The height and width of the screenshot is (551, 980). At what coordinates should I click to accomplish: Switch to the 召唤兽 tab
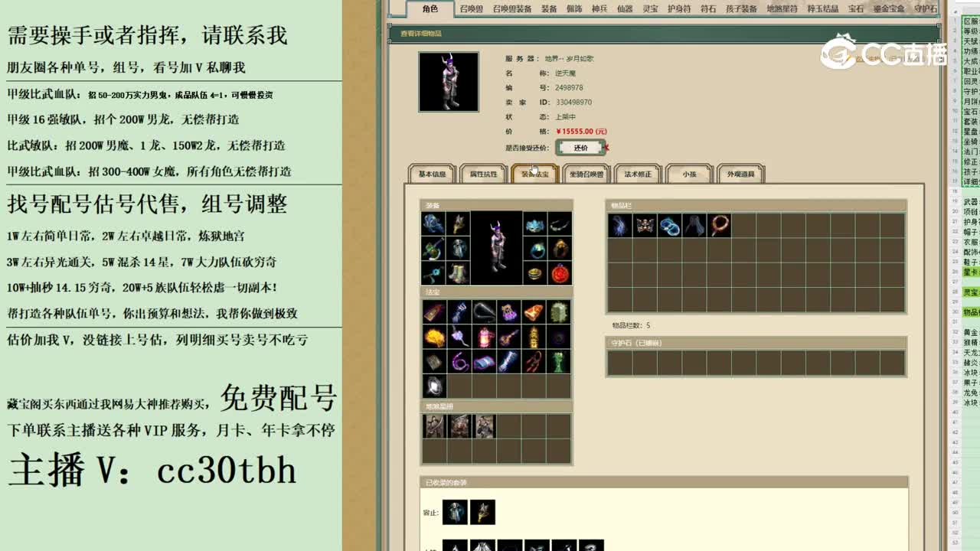(x=471, y=9)
